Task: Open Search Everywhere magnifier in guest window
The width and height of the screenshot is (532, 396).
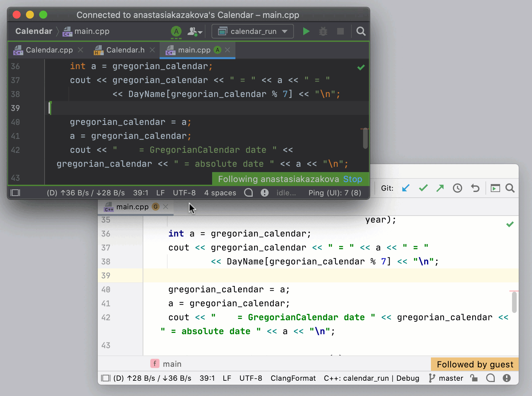Action: pyautogui.click(x=361, y=32)
